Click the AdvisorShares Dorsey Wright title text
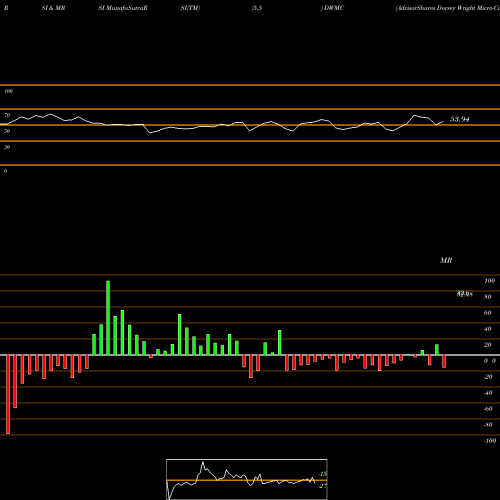Screen dimensions: 500x500 pos(447,8)
